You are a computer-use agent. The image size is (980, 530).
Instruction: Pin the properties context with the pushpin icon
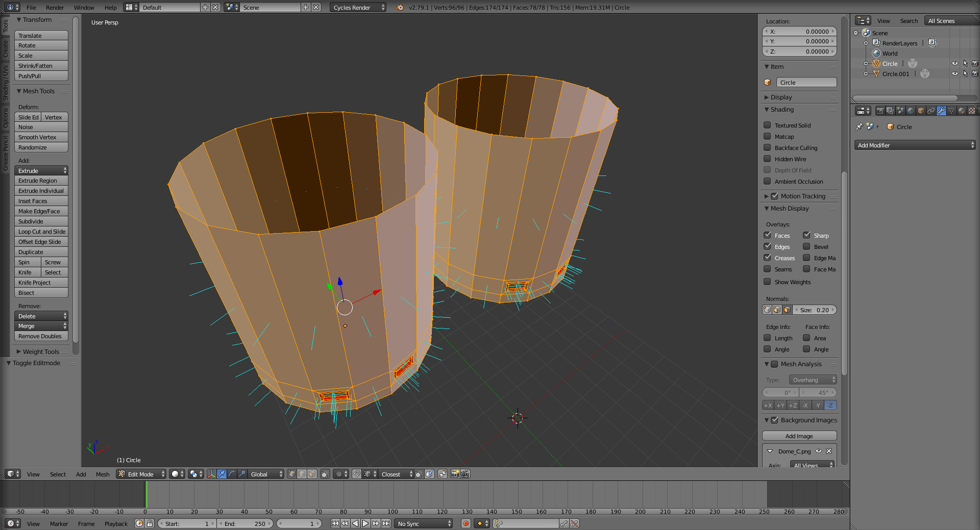860,127
